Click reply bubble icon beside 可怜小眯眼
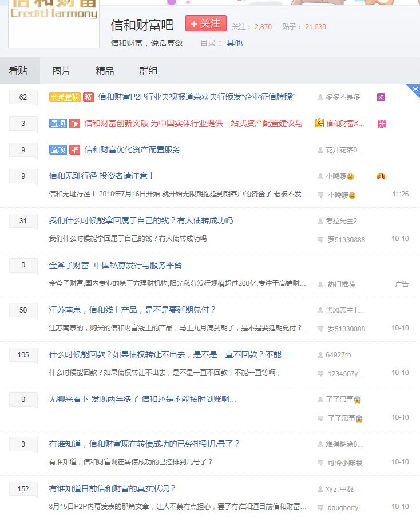Screen dimensions: 420x517 tap(320, 463)
